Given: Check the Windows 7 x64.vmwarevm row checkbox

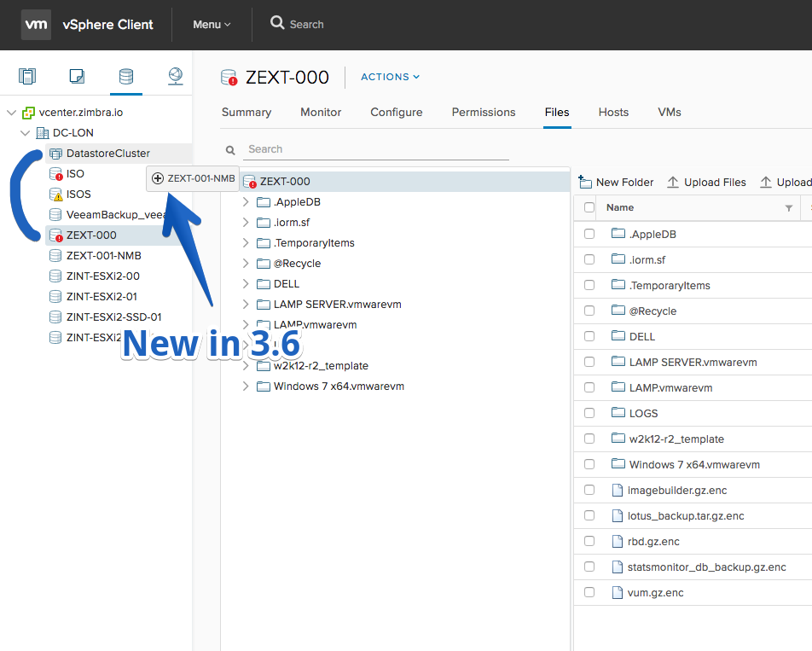Looking at the screenshot, I should (589, 464).
